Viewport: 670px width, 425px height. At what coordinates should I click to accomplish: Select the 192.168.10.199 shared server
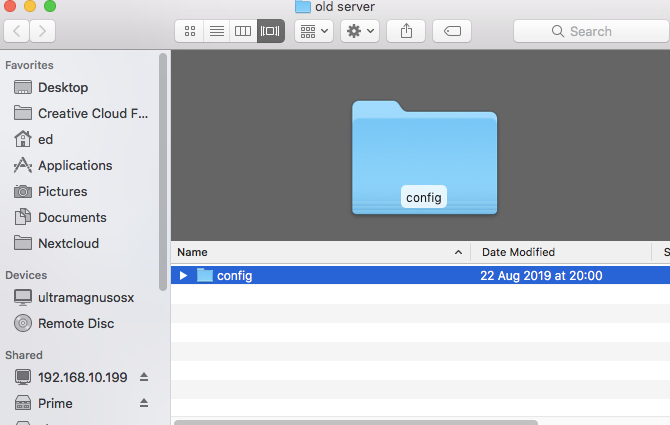(x=82, y=378)
